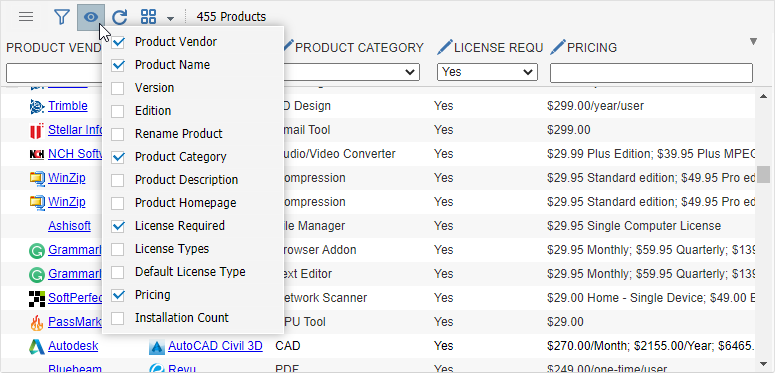Viewport: 775px width, 373px height.
Task: Click the Pricing filter input field
Action: (x=651, y=73)
